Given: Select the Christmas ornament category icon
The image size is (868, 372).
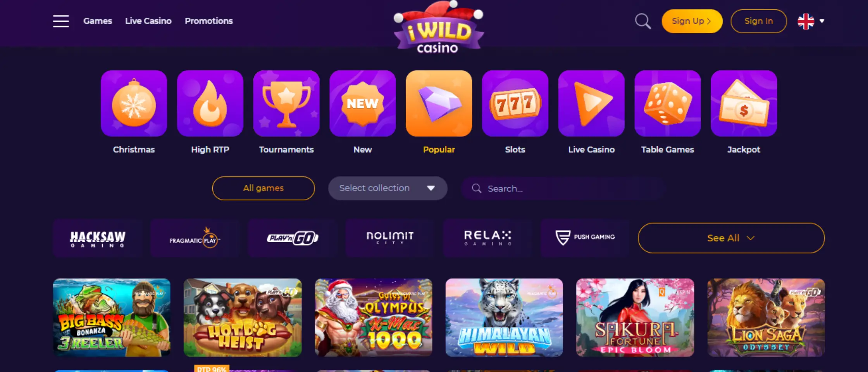Looking at the screenshot, I should (x=134, y=103).
